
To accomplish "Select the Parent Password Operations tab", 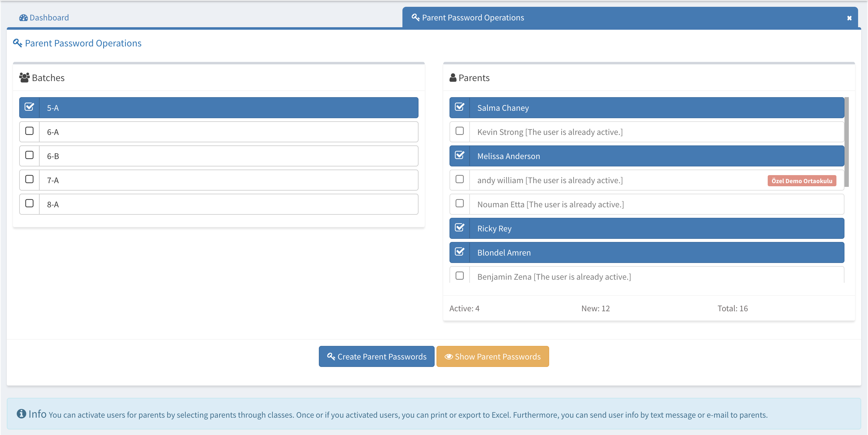I will click(x=472, y=18).
